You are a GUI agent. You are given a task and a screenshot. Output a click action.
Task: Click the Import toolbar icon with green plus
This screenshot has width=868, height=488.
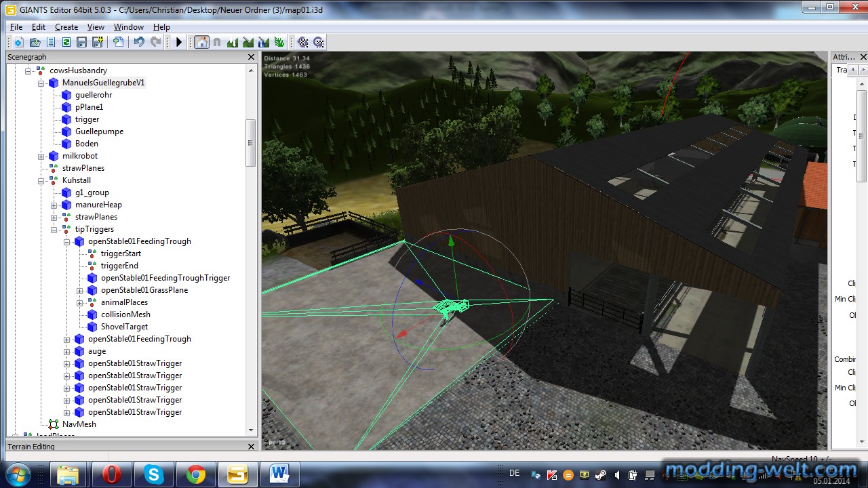[119, 42]
